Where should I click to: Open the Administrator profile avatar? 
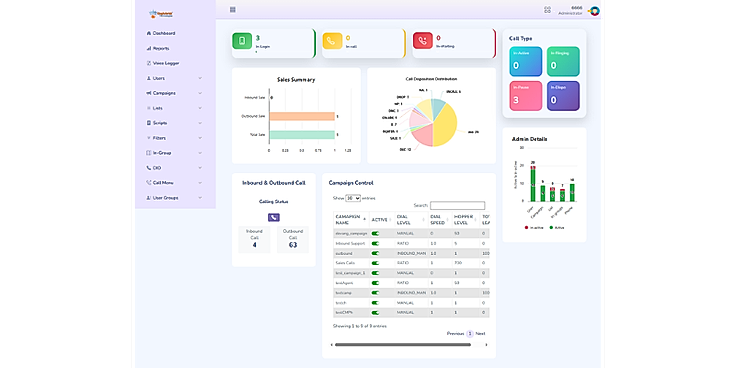click(594, 11)
